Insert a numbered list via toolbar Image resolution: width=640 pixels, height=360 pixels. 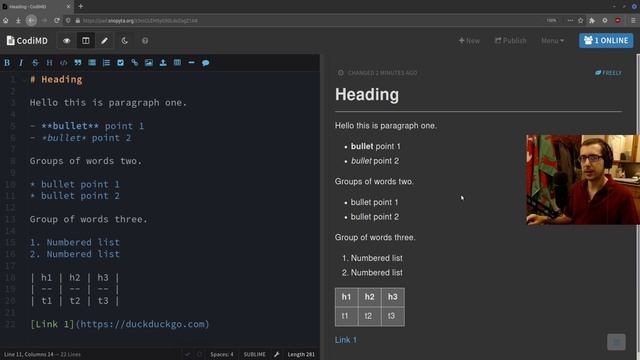106,62
